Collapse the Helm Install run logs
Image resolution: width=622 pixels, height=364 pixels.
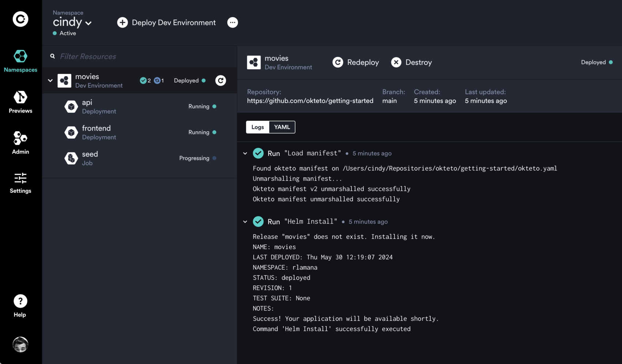(x=245, y=222)
